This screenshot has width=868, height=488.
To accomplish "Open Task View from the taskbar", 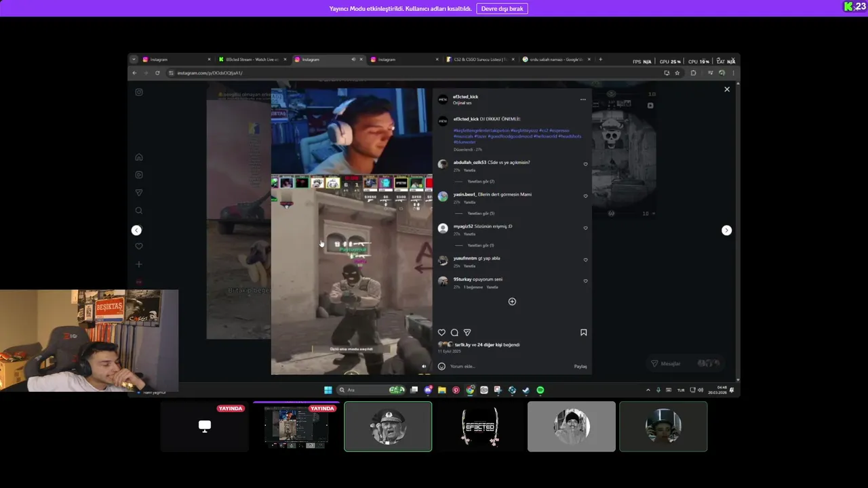I will coord(414,390).
